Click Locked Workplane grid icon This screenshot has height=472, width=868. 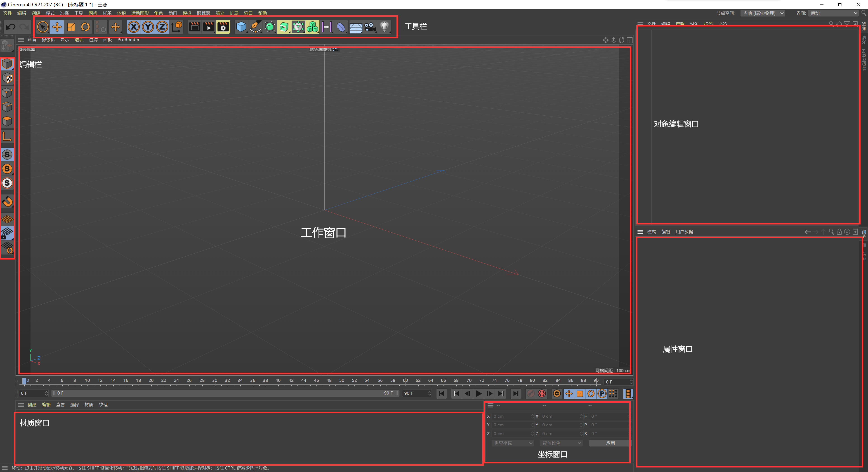[7, 233]
